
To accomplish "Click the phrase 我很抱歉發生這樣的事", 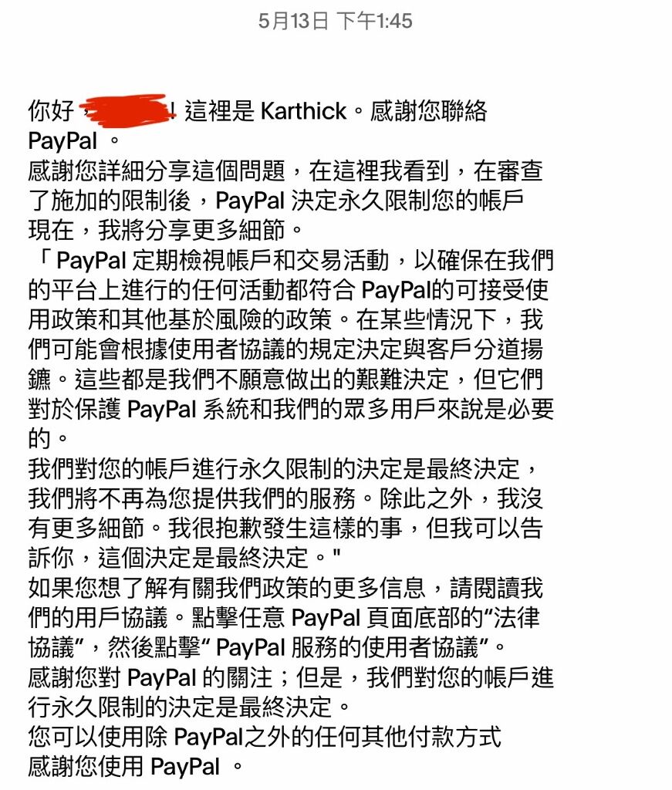I will (x=285, y=528).
